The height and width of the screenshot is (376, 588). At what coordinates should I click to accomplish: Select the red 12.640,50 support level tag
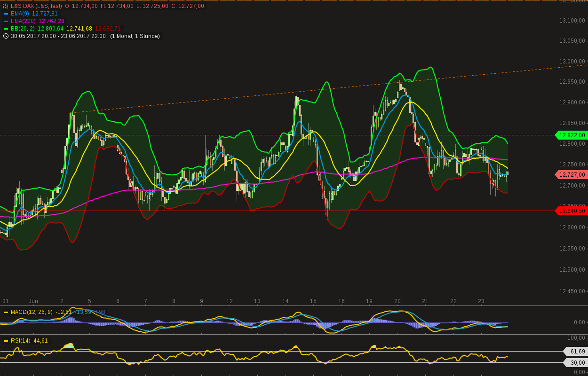pyautogui.click(x=572, y=211)
